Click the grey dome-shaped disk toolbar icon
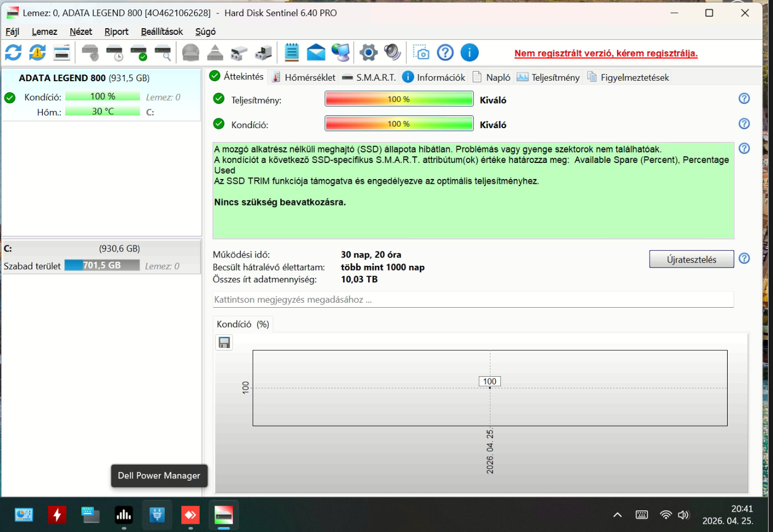Image resolution: width=773 pixels, height=532 pixels. (191, 53)
